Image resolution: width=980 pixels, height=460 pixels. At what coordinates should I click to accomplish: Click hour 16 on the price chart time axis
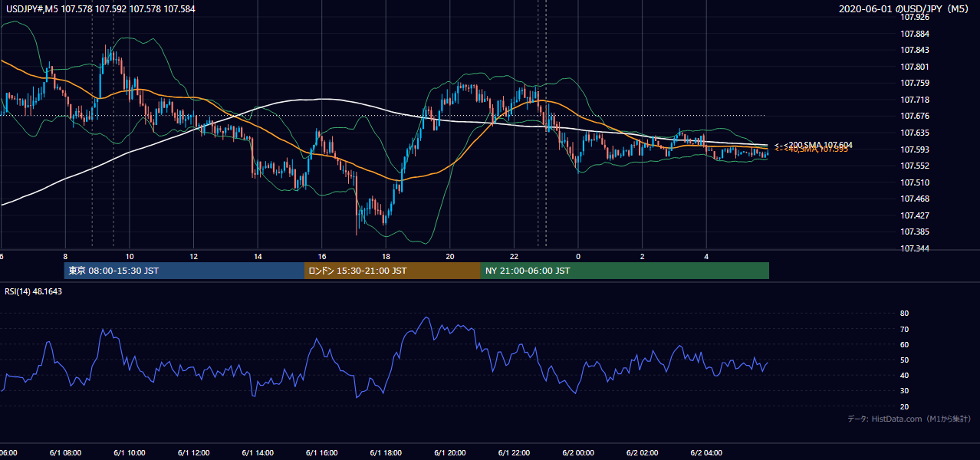(322, 256)
